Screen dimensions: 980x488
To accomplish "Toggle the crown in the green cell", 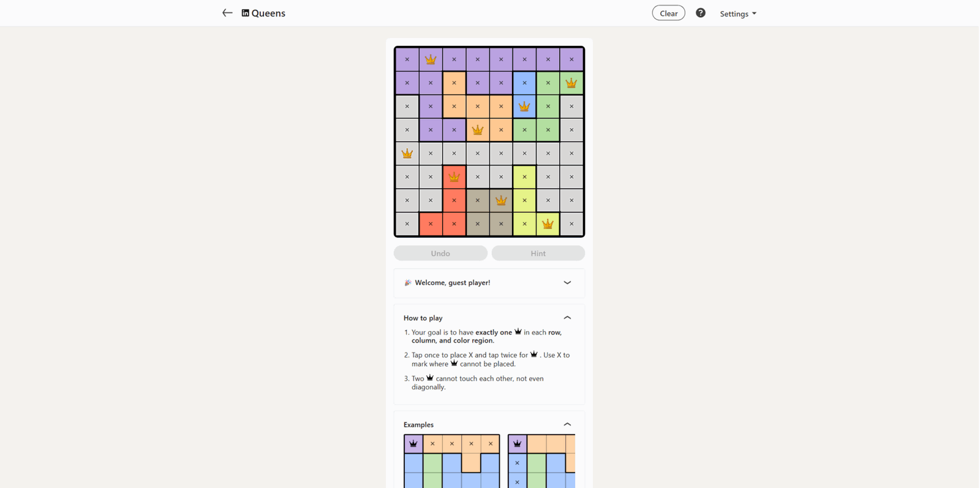I will (x=571, y=83).
